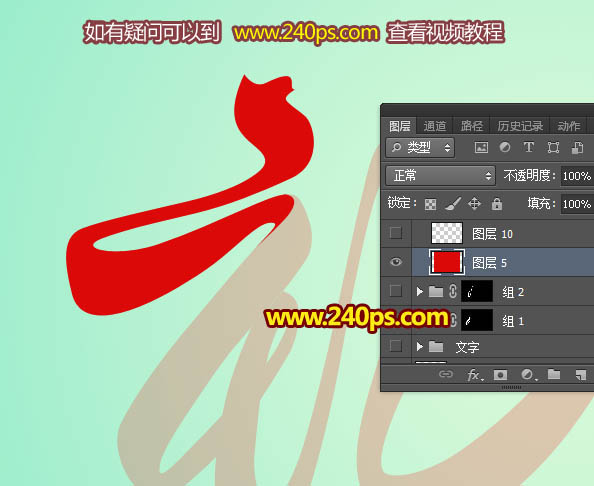Viewport: 594px width, 486px height.
Task: Hide 图层 5 using the eye icon
Action: click(x=396, y=262)
